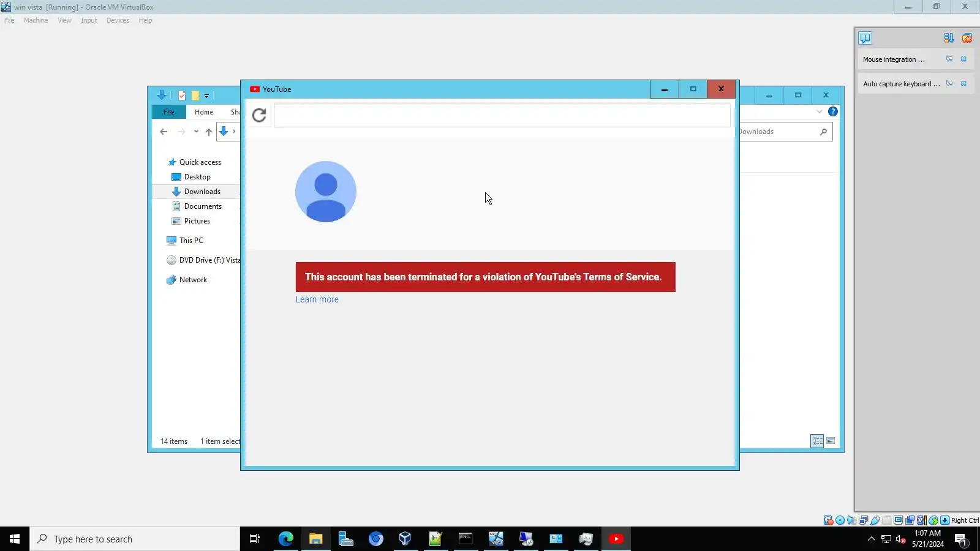Dismiss the Auto capture keyboard notification
This screenshot has height=551, width=980.
(963, 84)
